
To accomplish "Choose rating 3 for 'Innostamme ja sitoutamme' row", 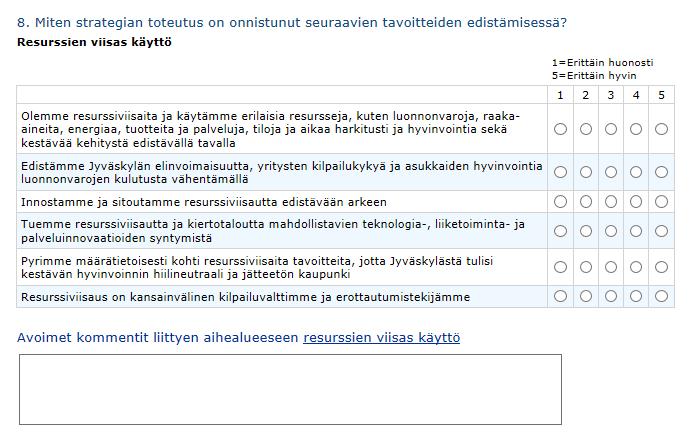I will click(x=611, y=202).
